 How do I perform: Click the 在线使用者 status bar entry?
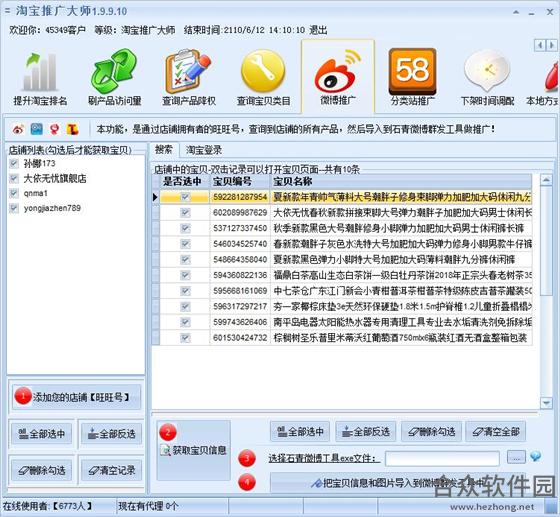pyautogui.click(x=47, y=506)
